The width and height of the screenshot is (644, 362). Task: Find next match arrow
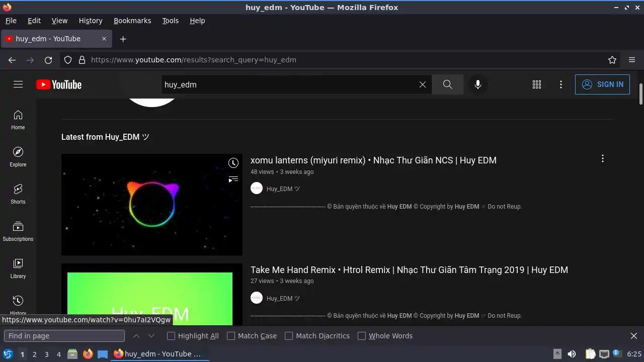151,336
